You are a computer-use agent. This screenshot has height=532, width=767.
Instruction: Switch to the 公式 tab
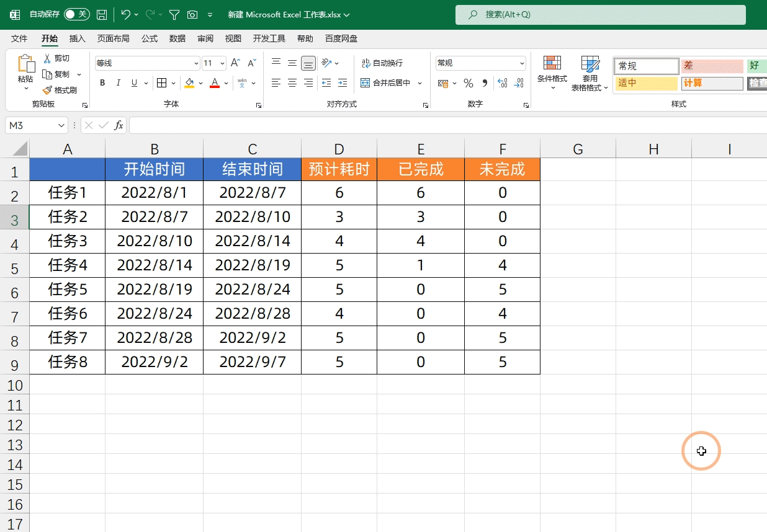[150, 38]
